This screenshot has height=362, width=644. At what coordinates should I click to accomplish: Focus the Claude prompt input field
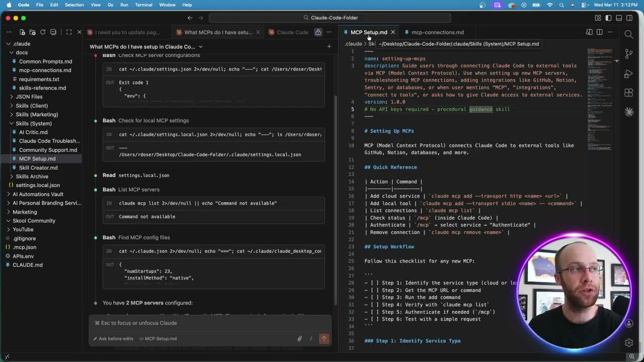(x=210, y=323)
